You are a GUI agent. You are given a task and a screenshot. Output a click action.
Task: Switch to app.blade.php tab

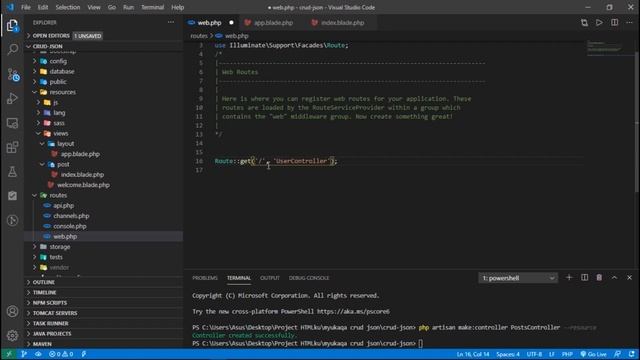click(x=273, y=22)
